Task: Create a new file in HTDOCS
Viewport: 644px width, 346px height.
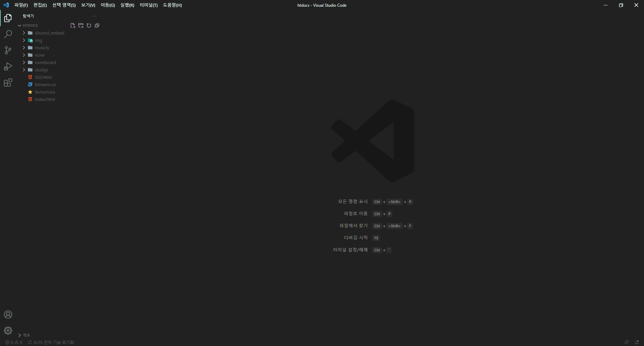Action: click(x=73, y=25)
